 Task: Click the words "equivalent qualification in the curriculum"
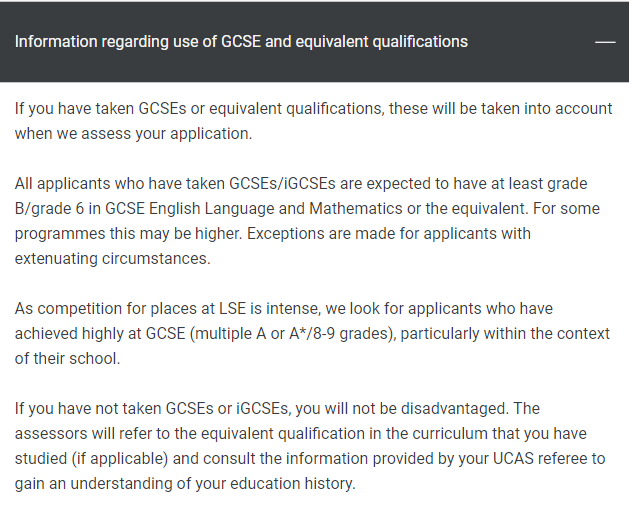tap(339, 434)
